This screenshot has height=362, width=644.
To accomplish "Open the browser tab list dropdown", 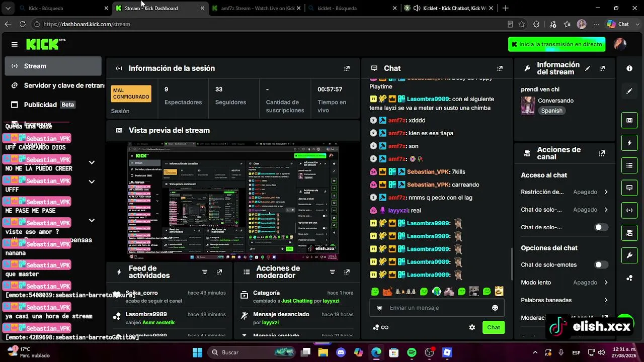I will pyautogui.click(x=8, y=8).
